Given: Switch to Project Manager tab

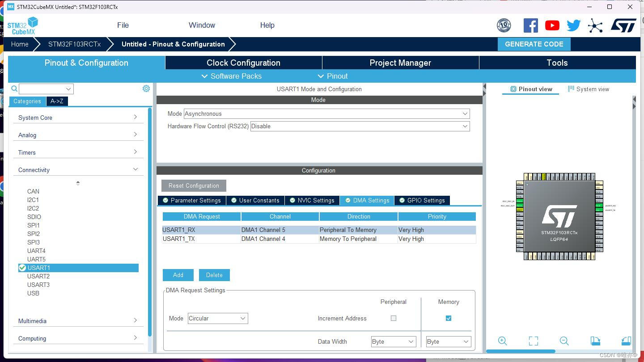Looking at the screenshot, I should [400, 63].
